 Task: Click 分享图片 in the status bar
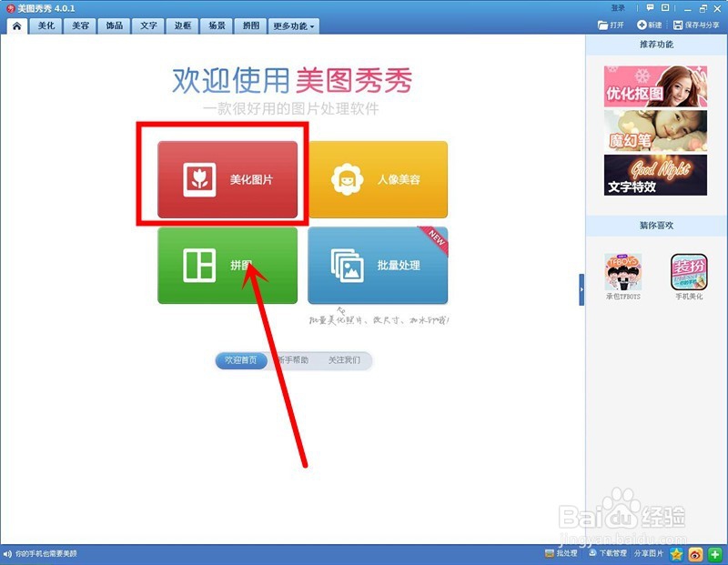pyautogui.click(x=649, y=553)
